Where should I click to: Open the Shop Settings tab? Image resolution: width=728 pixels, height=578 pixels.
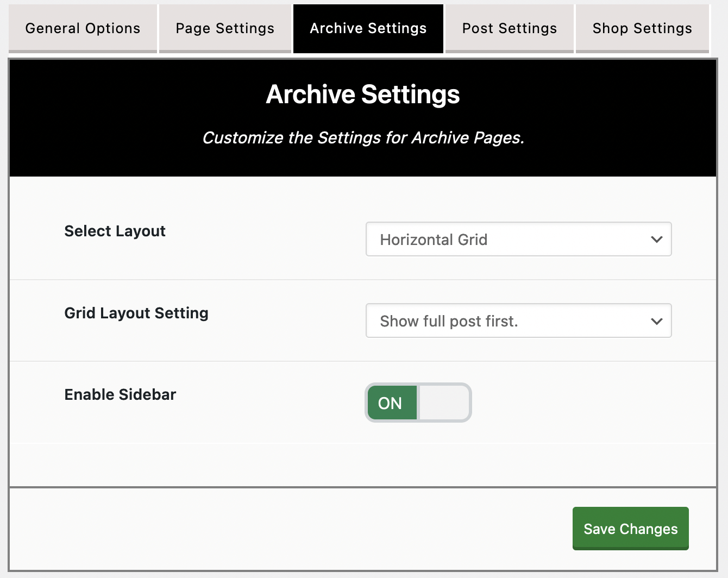tap(642, 28)
